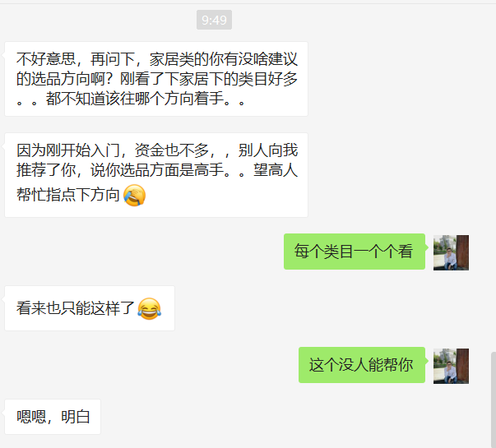Image resolution: width=496 pixels, height=448 pixels.
Task: Click the green bubble 每个类目一个个看
Action: click(355, 252)
